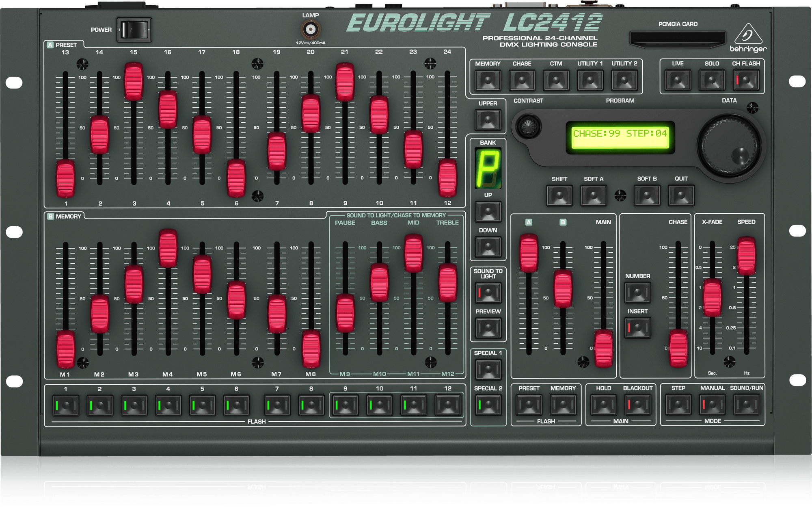Tap the PREVIEW button
This screenshot has height=518, width=812.
click(x=488, y=328)
